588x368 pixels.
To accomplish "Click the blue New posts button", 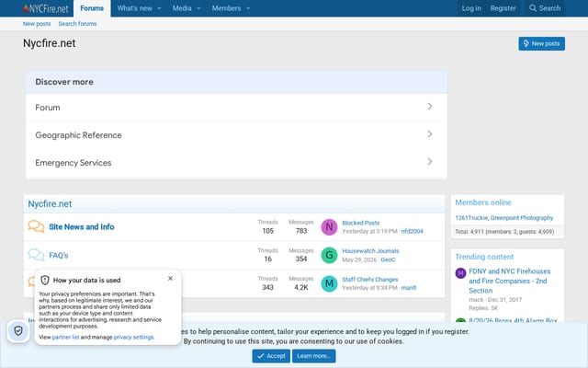I will 541,43.
